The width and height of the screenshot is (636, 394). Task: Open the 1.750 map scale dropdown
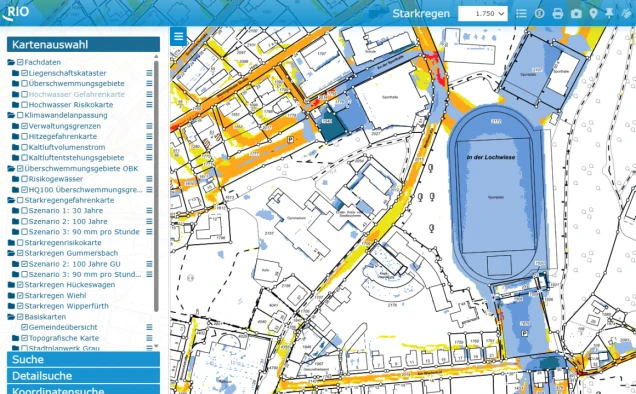pos(483,13)
